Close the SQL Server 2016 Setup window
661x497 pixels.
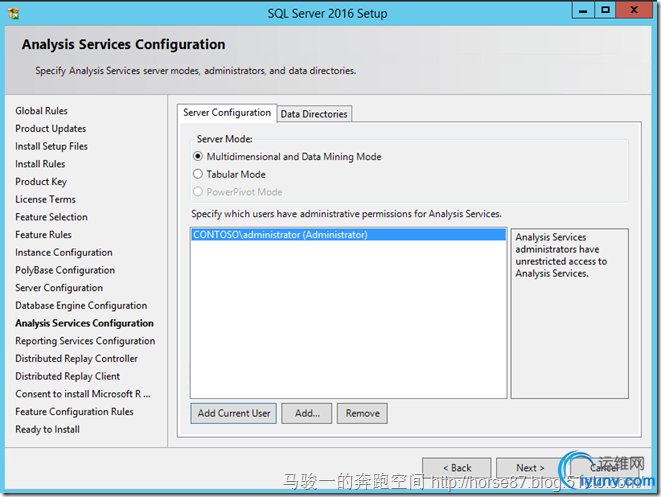pos(634,10)
